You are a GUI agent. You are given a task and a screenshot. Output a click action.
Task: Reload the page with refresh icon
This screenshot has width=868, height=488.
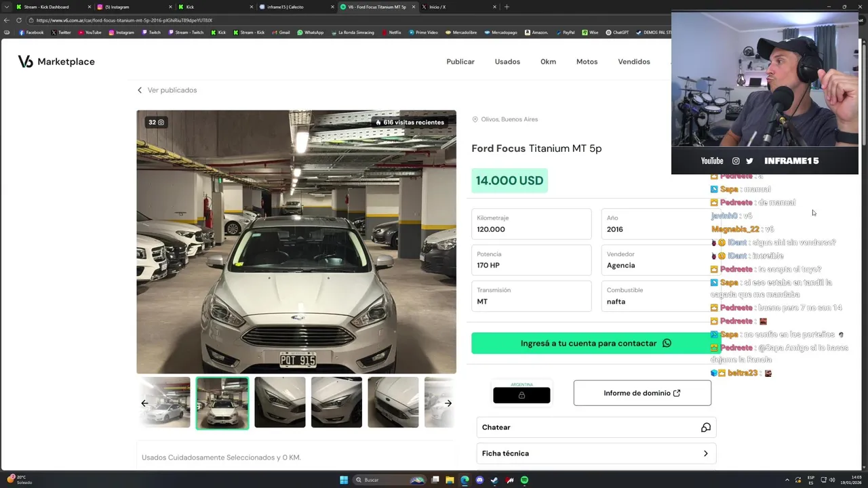coord(18,20)
